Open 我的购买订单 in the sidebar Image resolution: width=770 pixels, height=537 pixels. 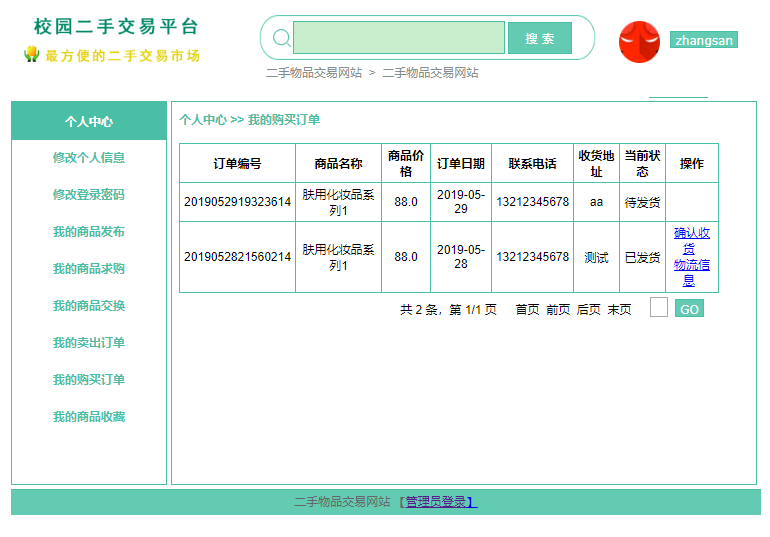click(x=89, y=379)
